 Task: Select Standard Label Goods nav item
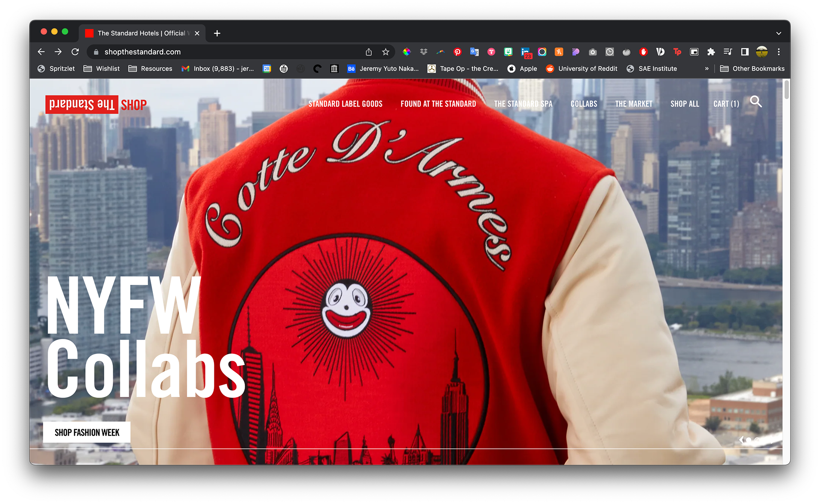click(345, 104)
